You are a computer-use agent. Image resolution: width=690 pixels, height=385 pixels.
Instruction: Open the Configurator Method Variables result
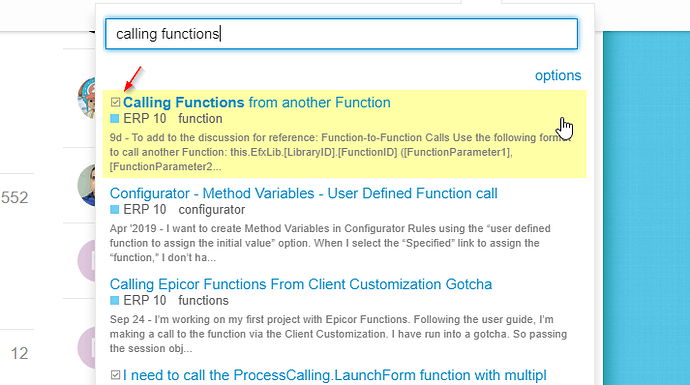(x=304, y=194)
